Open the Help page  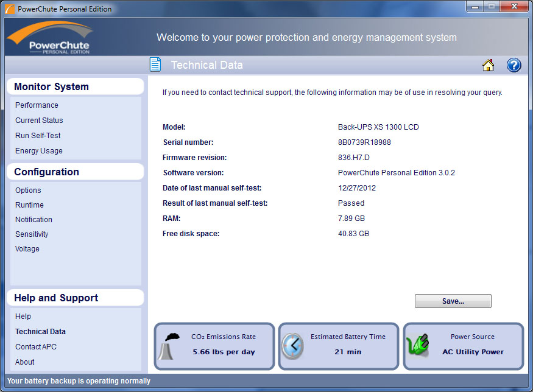[x=23, y=317]
